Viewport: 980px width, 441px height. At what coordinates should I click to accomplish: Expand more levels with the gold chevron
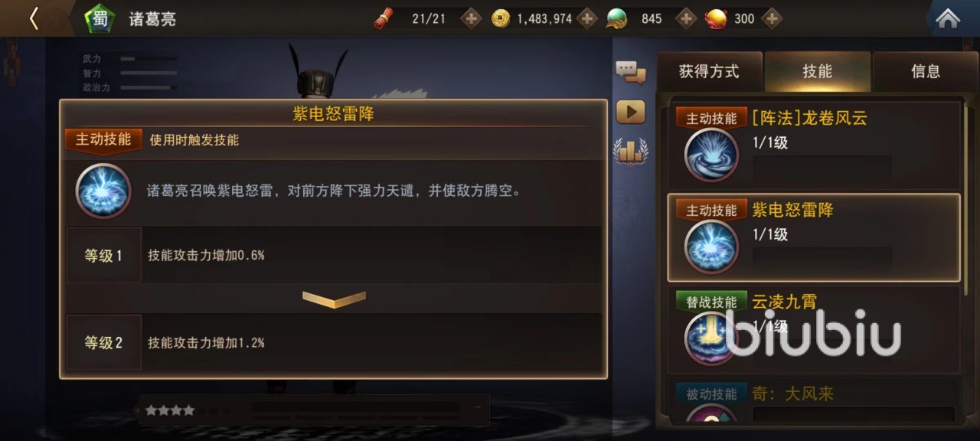[x=334, y=299]
